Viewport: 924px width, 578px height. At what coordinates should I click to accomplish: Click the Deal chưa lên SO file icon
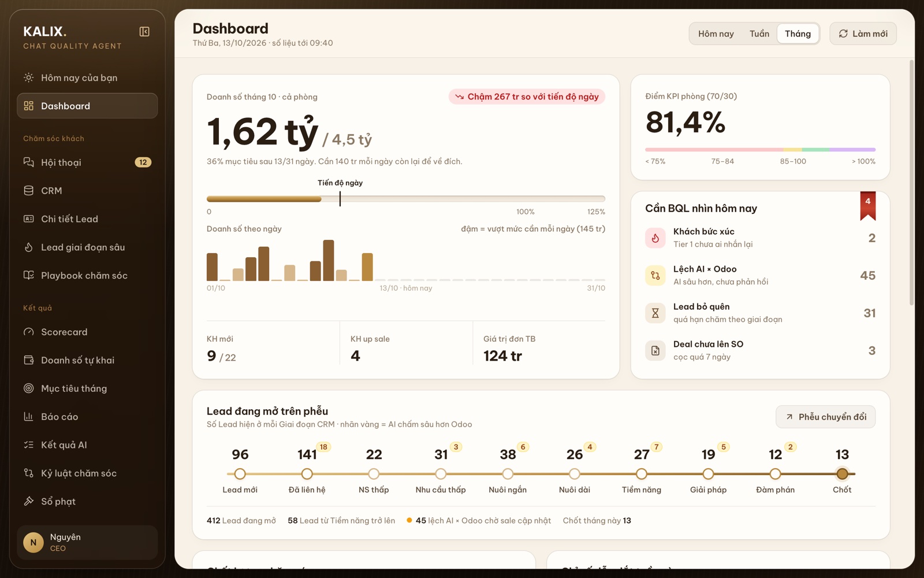point(655,351)
